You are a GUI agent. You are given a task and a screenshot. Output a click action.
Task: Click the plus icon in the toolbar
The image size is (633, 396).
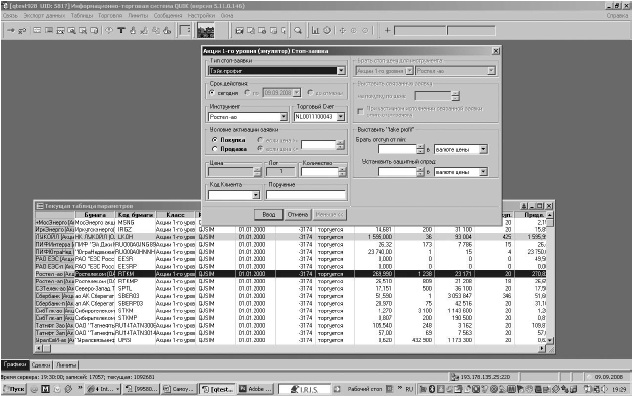387,30
